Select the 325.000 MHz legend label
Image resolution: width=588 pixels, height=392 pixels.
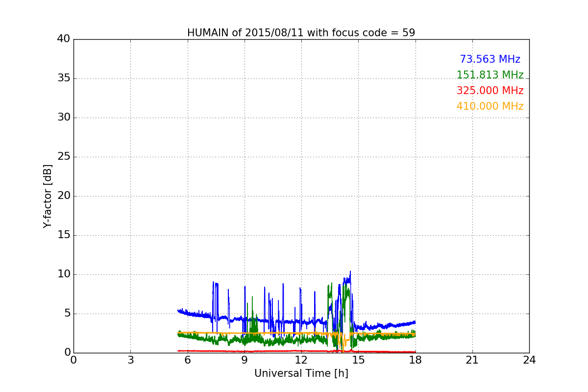point(490,91)
